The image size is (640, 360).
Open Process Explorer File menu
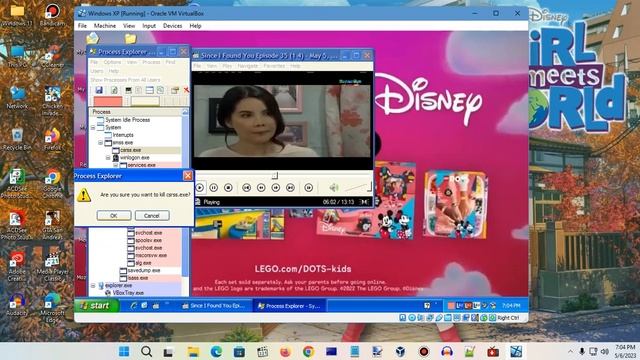tap(94, 62)
